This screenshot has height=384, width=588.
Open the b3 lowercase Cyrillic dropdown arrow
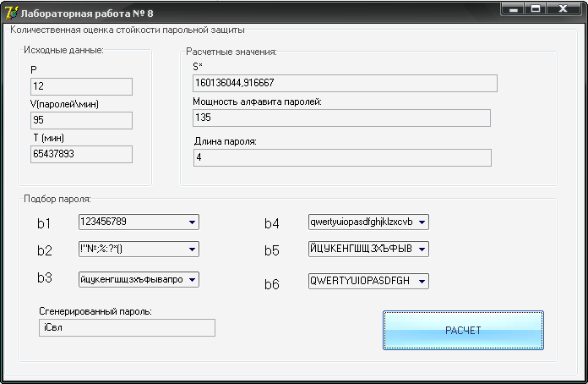(x=192, y=280)
